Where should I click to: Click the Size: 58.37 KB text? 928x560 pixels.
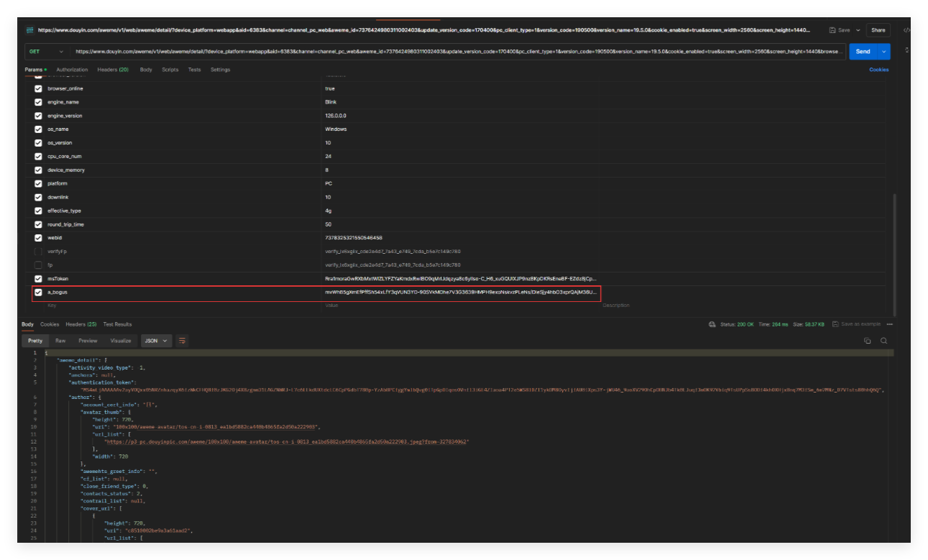809,324
